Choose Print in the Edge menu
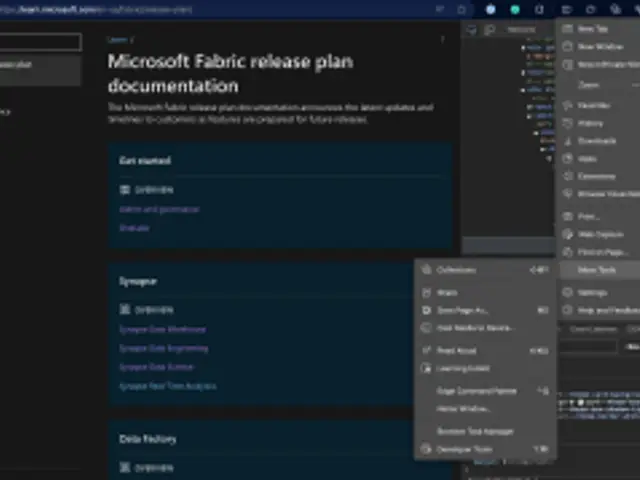The width and height of the screenshot is (640, 480). (x=600, y=216)
